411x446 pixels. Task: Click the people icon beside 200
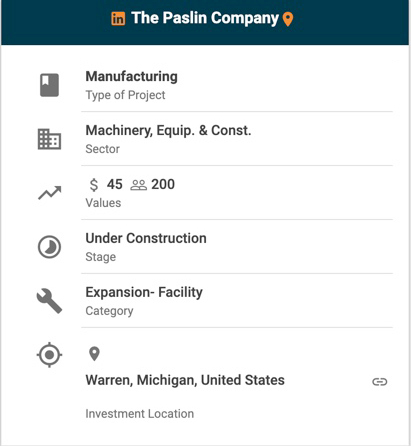coord(138,185)
